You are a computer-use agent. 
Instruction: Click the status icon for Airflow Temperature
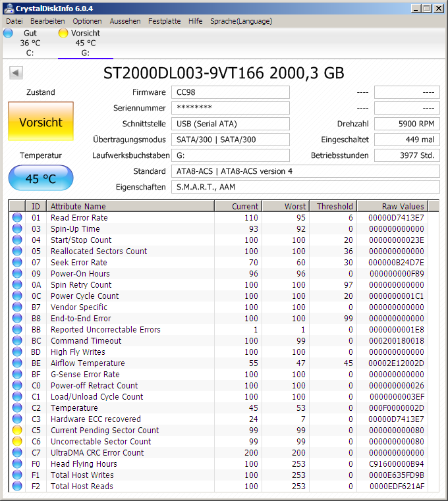click(x=17, y=363)
